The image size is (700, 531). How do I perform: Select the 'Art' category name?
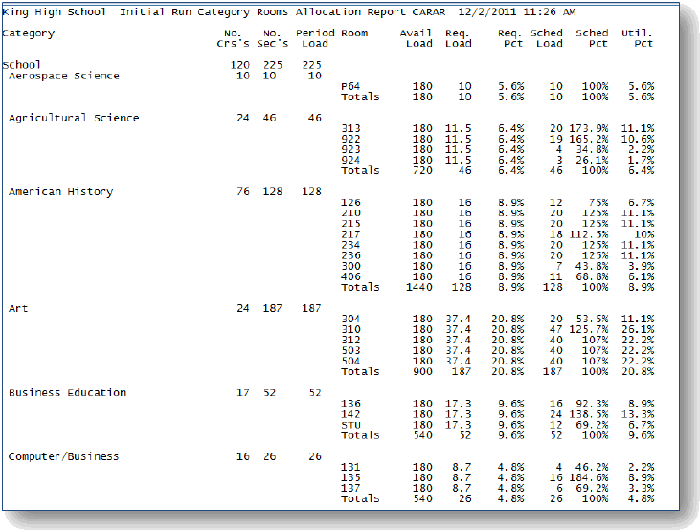(18, 308)
